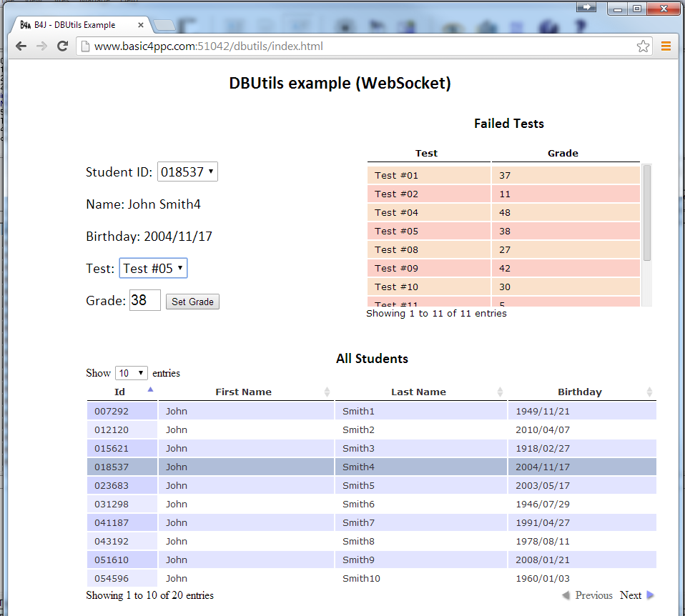Open the Student ID dropdown
Viewport: 685px width, 616px height.
coord(187,172)
